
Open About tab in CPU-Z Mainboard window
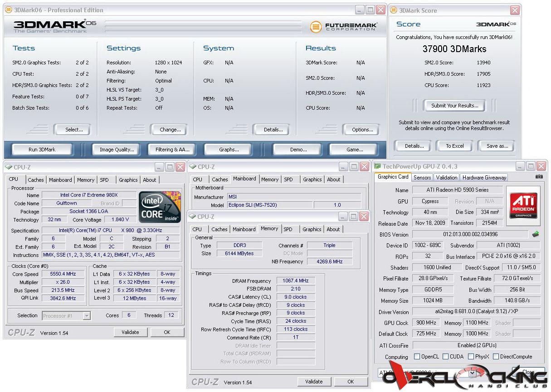pyautogui.click(x=334, y=179)
